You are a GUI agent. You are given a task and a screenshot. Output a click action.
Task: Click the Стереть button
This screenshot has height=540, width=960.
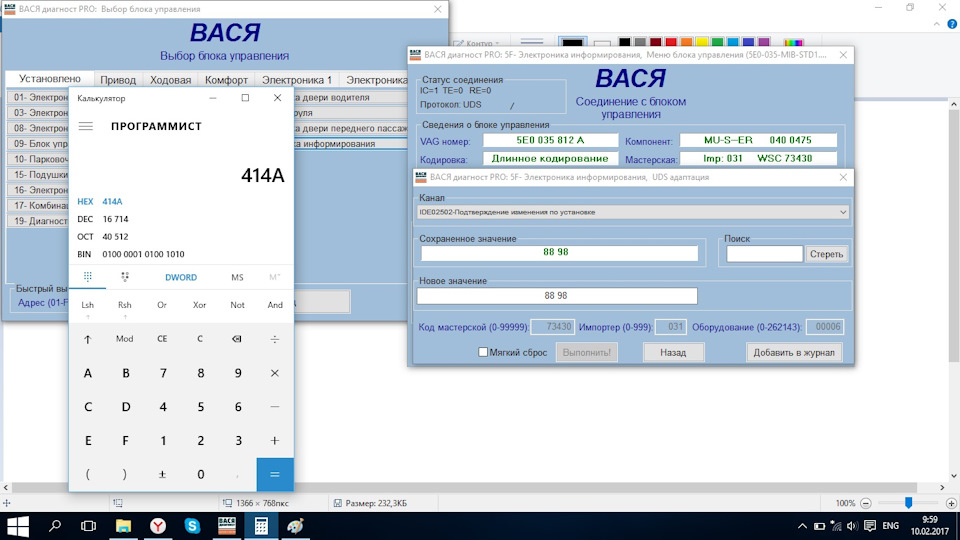coord(827,254)
